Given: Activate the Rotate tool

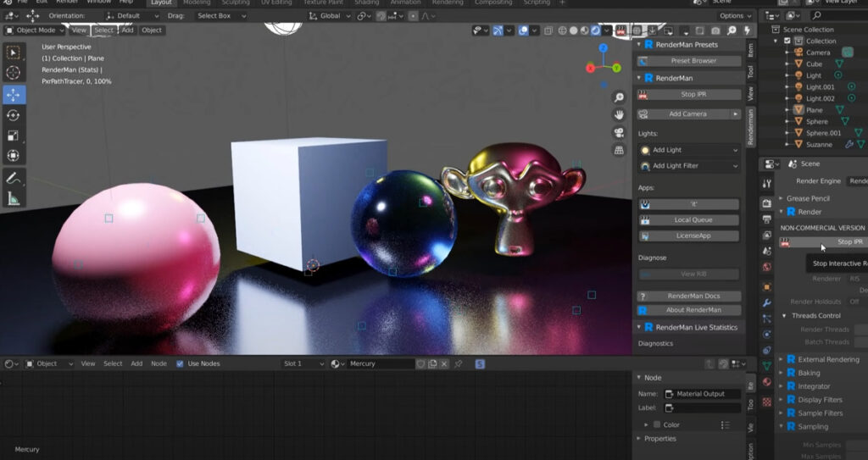Looking at the screenshot, I should click(x=13, y=115).
